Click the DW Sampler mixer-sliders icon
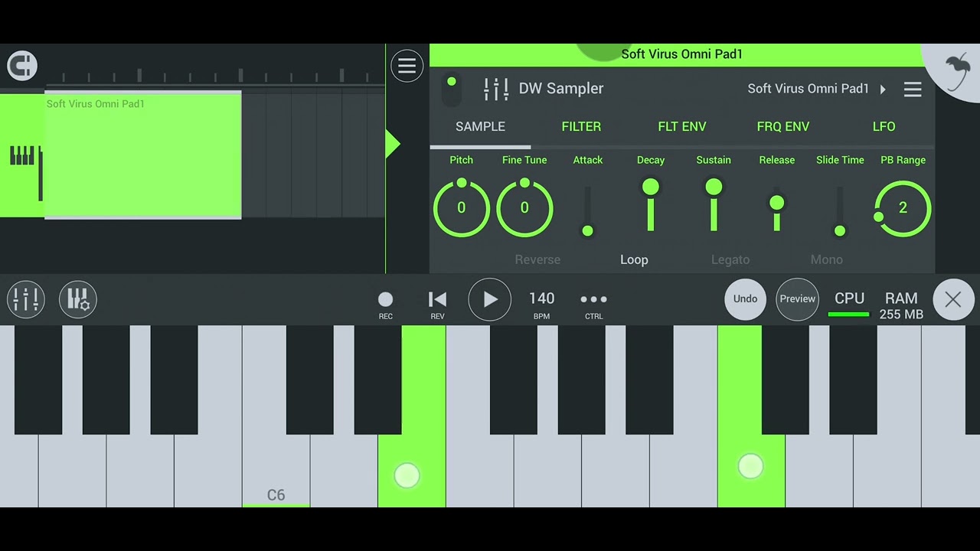This screenshot has width=980, height=551. tap(496, 89)
